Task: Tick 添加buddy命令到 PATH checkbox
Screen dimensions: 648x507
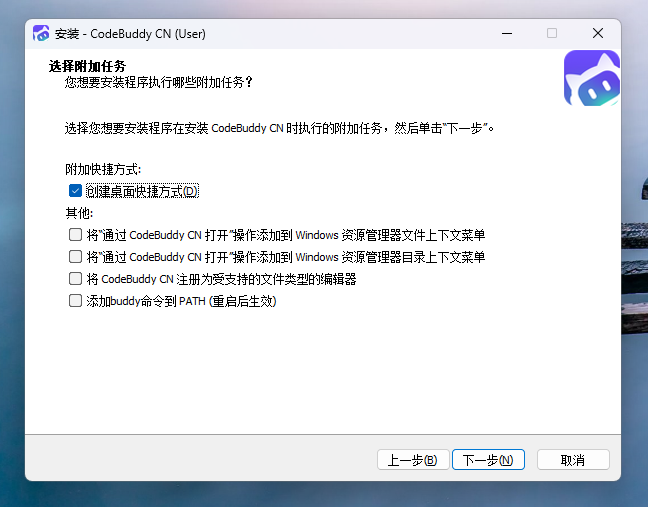Action: click(75, 301)
